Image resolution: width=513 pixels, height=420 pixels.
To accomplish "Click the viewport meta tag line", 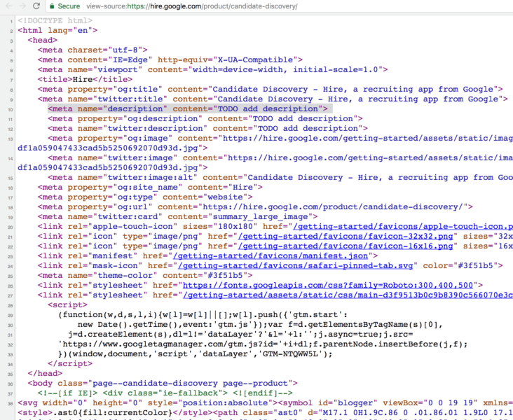I will pyautogui.click(x=212, y=69).
